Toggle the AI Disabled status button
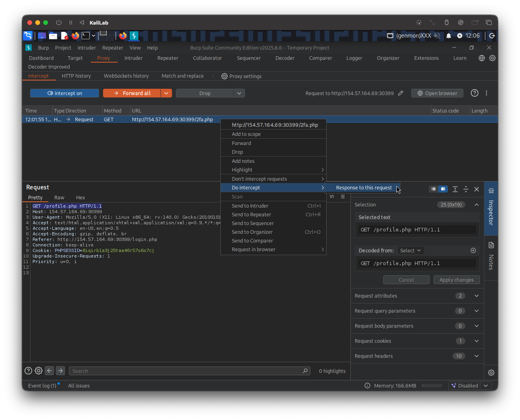 coord(465,386)
